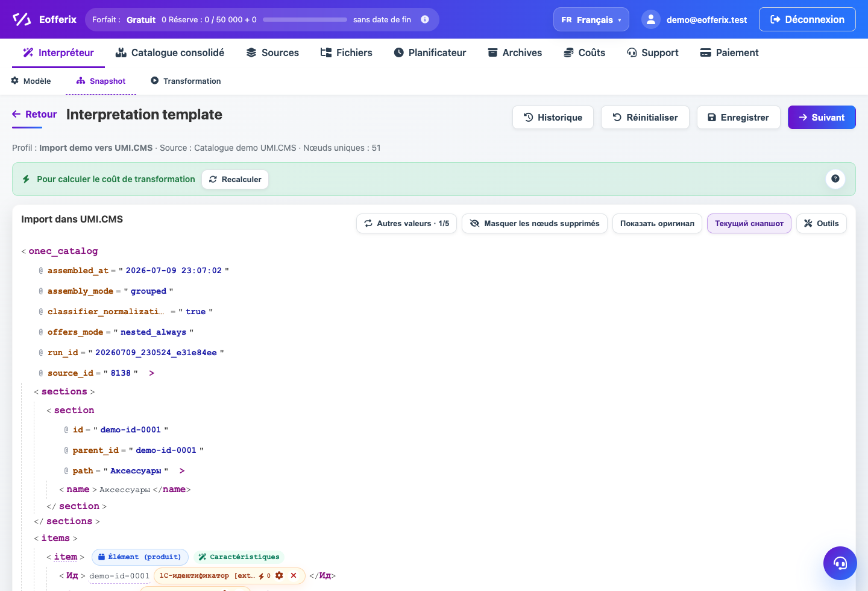This screenshot has height=591, width=868.
Task: Click the opening items tag
Action: pos(55,538)
